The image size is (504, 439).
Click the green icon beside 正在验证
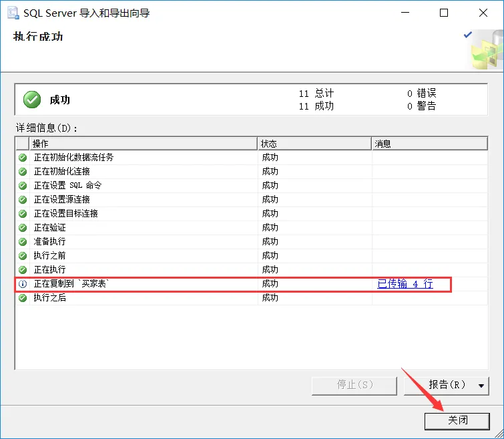pyautogui.click(x=23, y=228)
